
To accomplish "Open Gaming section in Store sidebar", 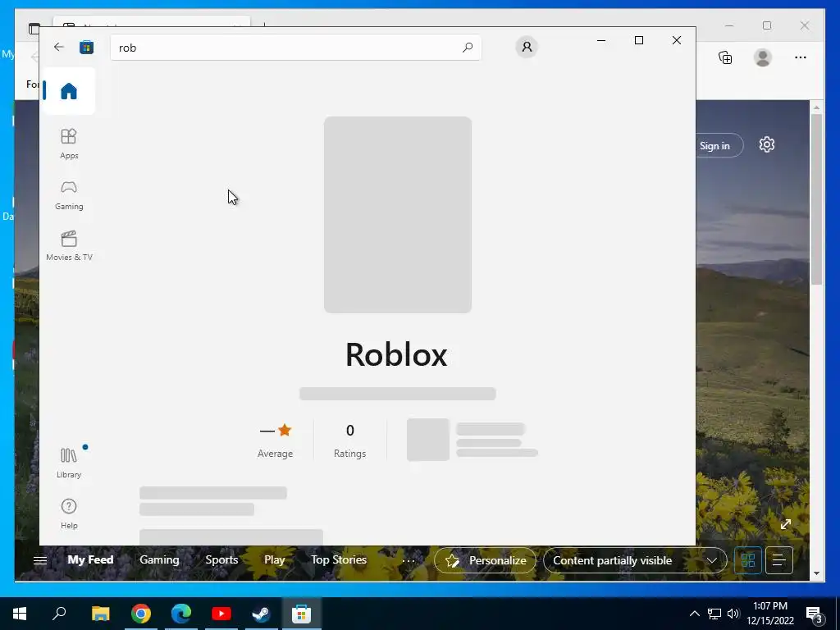I will click(69, 195).
